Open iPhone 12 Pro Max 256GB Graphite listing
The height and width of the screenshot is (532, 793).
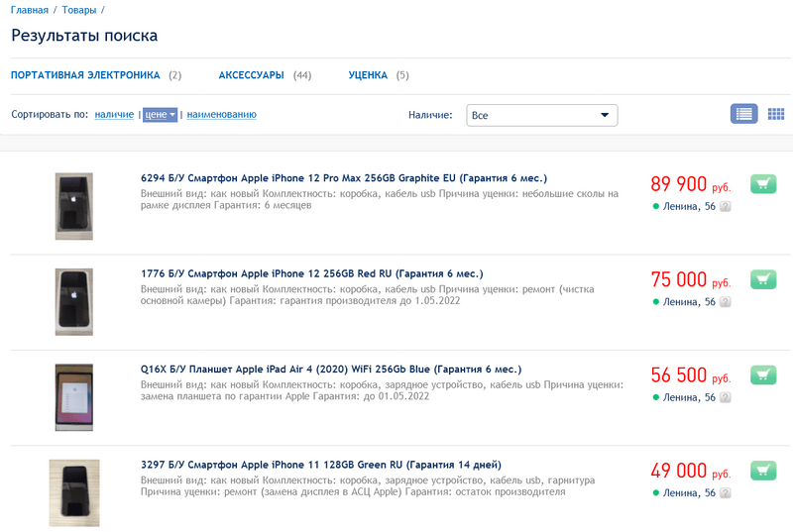pyautogui.click(x=344, y=178)
